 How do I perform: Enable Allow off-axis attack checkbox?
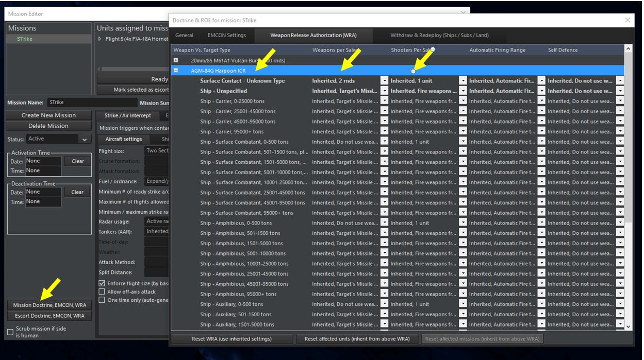(102, 292)
